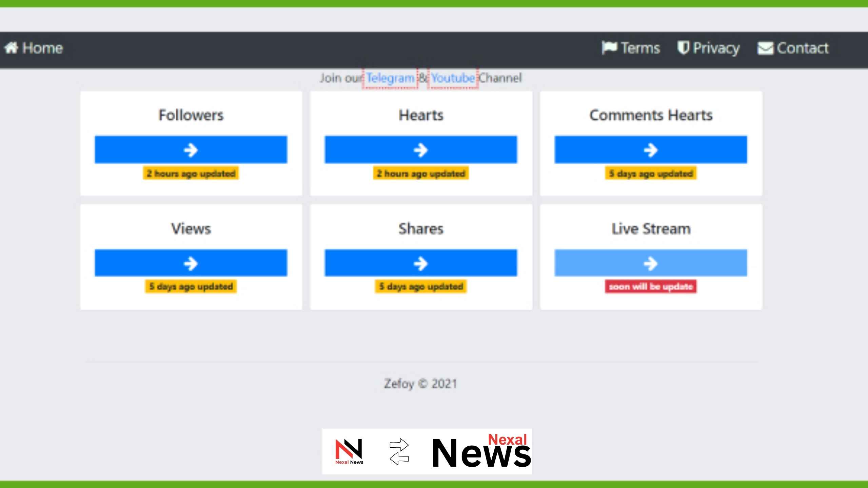Click the envelope icon beside Contact
The height and width of the screenshot is (488, 868).
point(766,47)
